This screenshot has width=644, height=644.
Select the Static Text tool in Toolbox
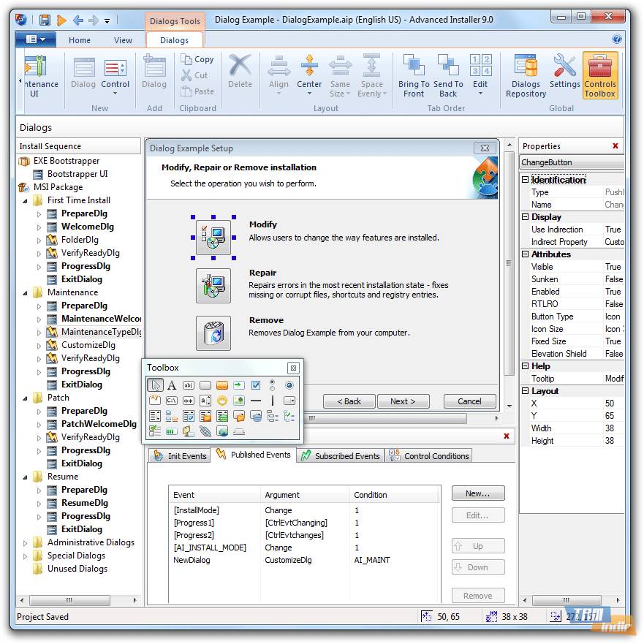click(172, 385)
